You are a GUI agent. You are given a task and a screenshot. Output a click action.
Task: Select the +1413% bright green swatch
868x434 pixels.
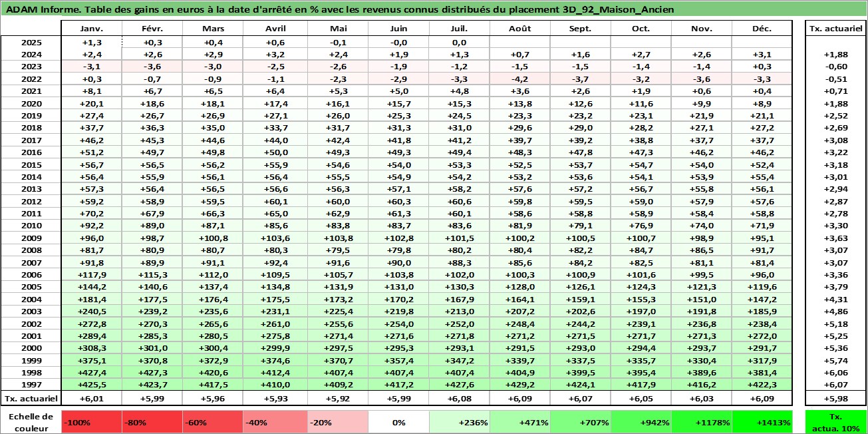coord(762,422)
